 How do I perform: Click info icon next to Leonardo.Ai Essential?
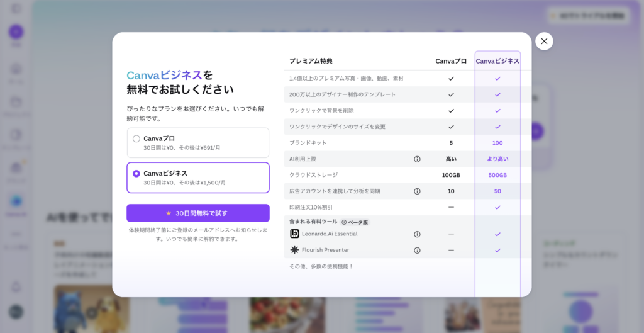pos(417,234)
